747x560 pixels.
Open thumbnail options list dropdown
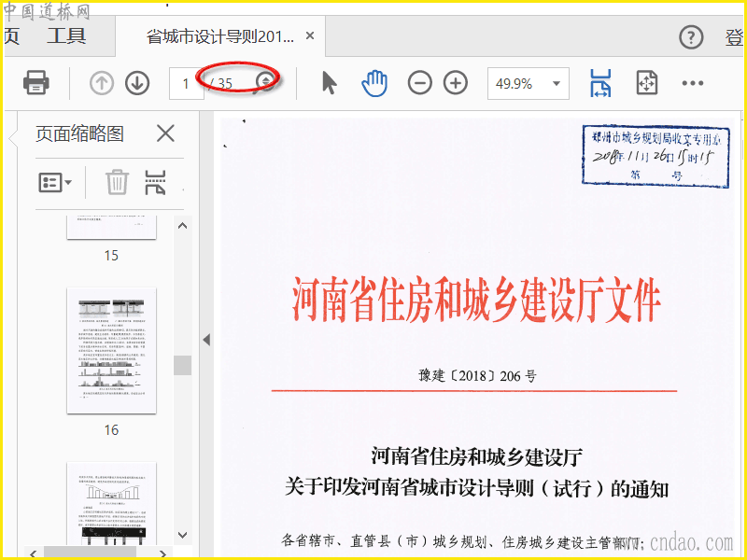pos(55,182)
